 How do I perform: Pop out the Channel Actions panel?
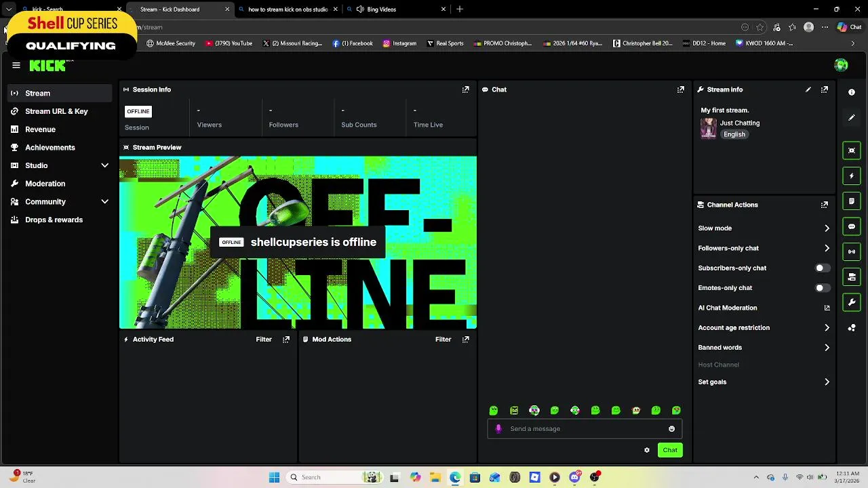[x=825, y=205]
